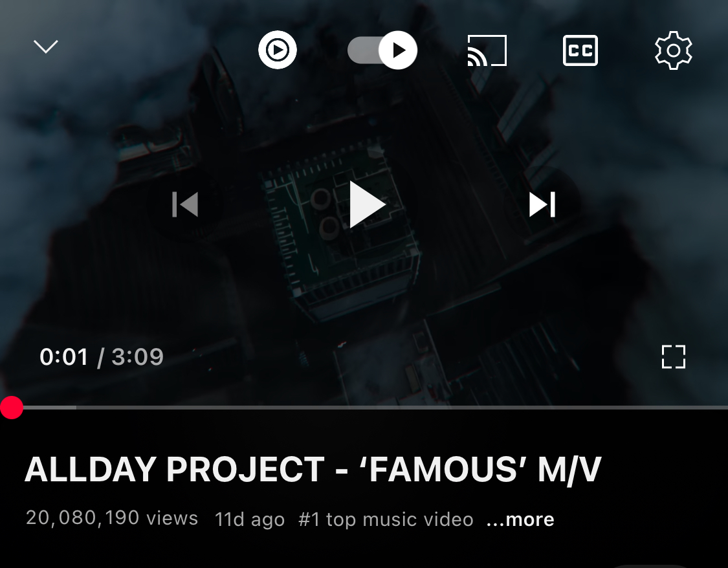The height and width of the screenshot is (568, 728).
Task: Open the ALLDAY PROJECT - 'FAMOUS' M/V title
Action: (x=313, y=470)
